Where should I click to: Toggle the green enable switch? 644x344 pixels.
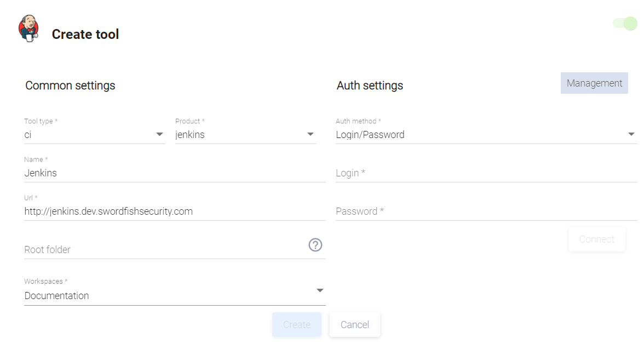pos(625,24)
